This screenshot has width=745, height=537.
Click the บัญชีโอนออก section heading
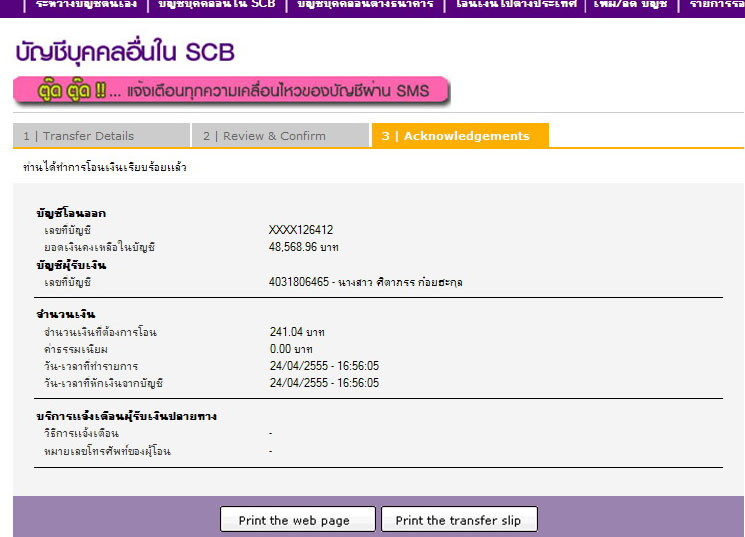(x=71, y=213)
